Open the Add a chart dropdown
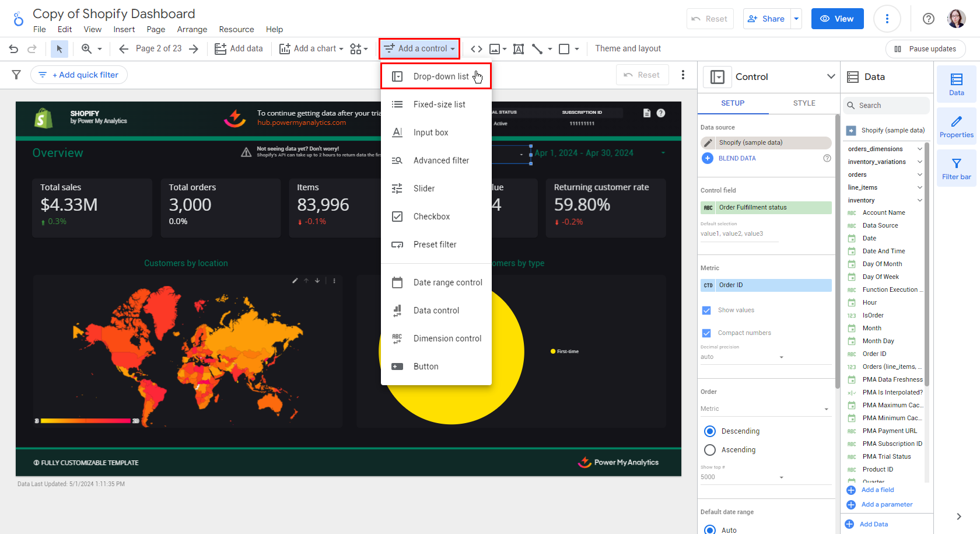 [311, 49]
